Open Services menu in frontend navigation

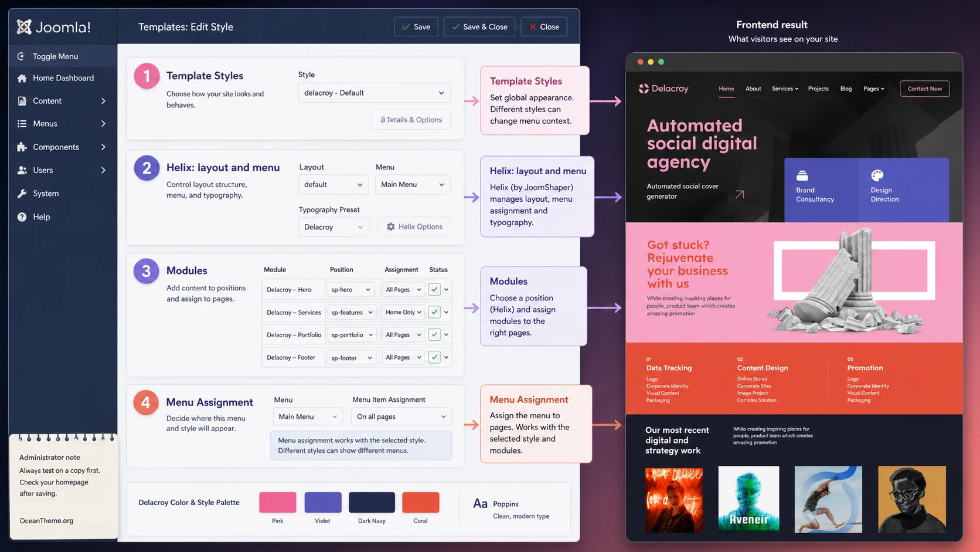coord(785,89)
